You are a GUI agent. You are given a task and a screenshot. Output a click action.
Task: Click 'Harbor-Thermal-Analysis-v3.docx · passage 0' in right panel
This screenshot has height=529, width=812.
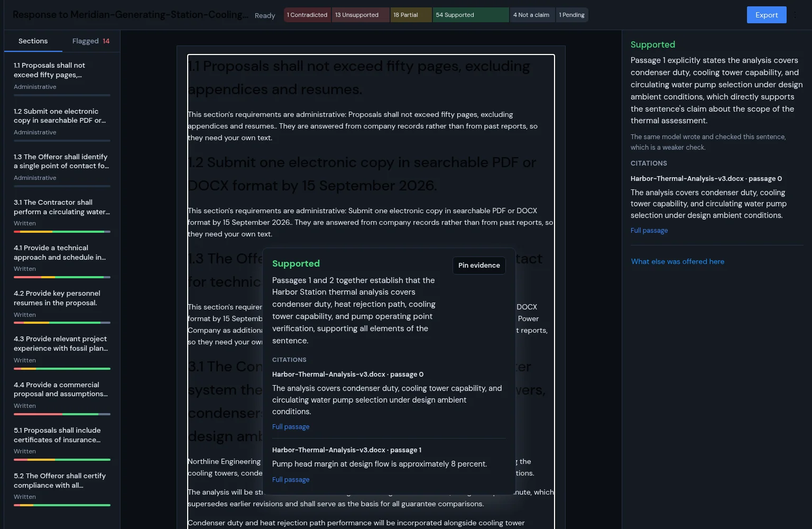click(706, 178)
